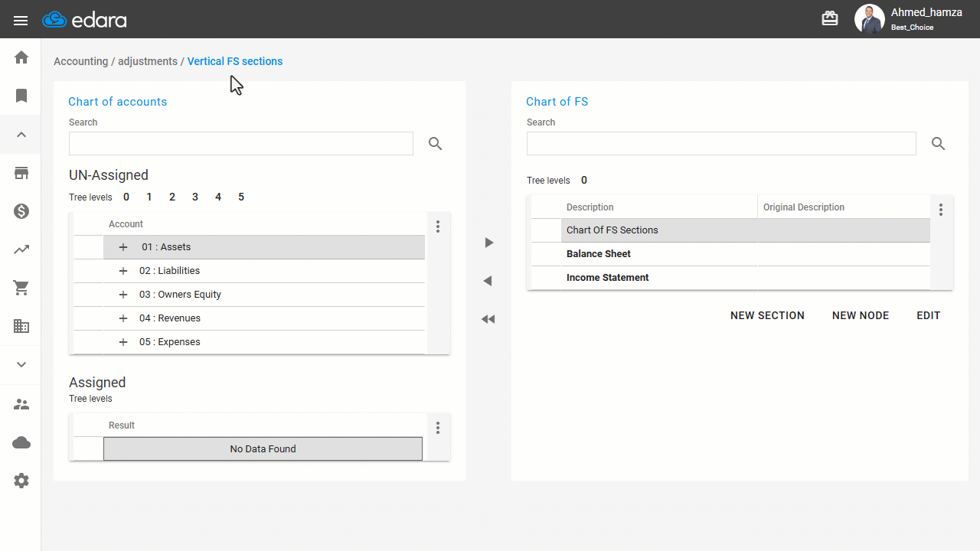Open the cloud icon in sidebar

pyautogui.click(x=21, y=442)
